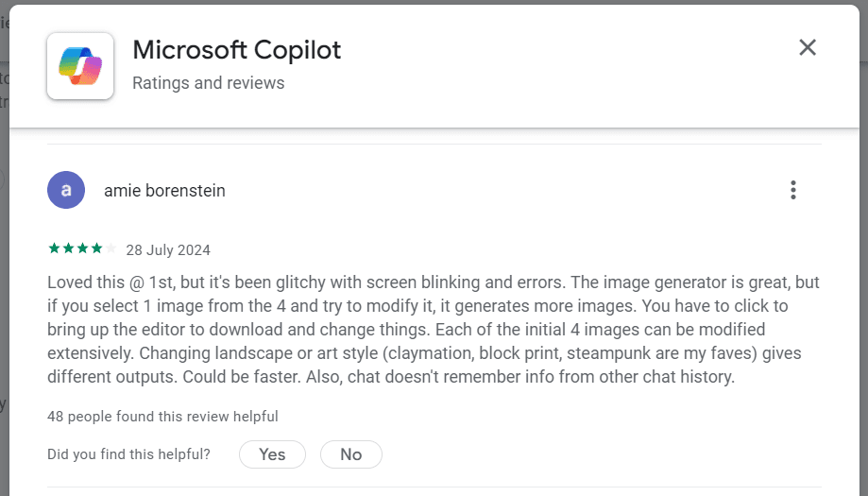Viewport: 868px width, 496px height.
Task: Click the review date 28 July 2024
Action: 168,250
